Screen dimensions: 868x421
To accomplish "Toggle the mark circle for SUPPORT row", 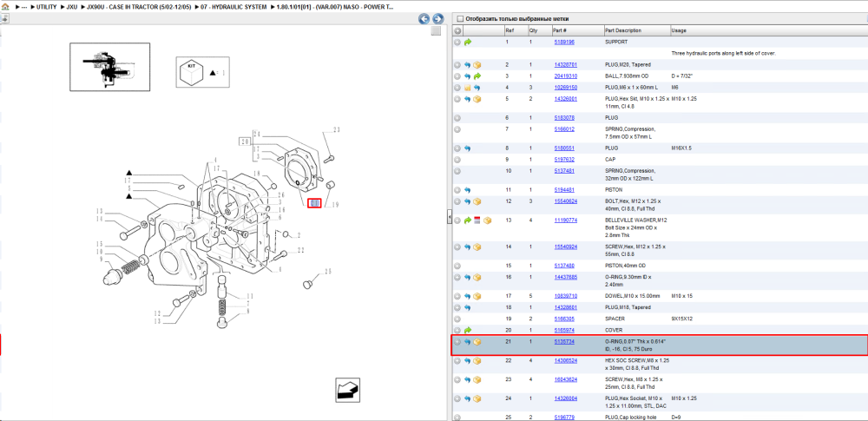I will tap(457, 42).
